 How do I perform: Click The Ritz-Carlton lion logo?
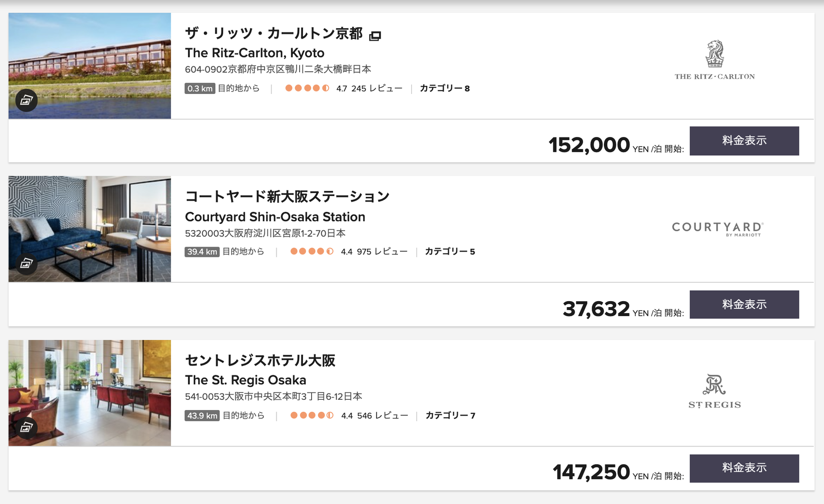(x=715, y=60)
